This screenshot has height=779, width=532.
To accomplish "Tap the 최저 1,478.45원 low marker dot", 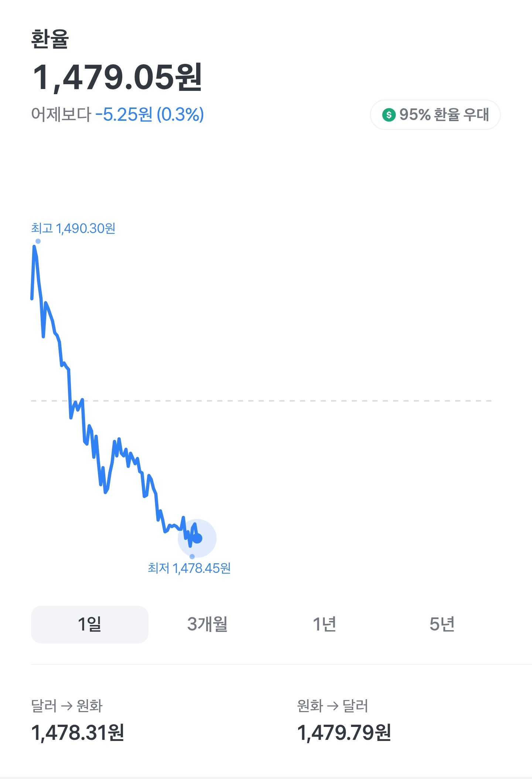I will point(192,556).
